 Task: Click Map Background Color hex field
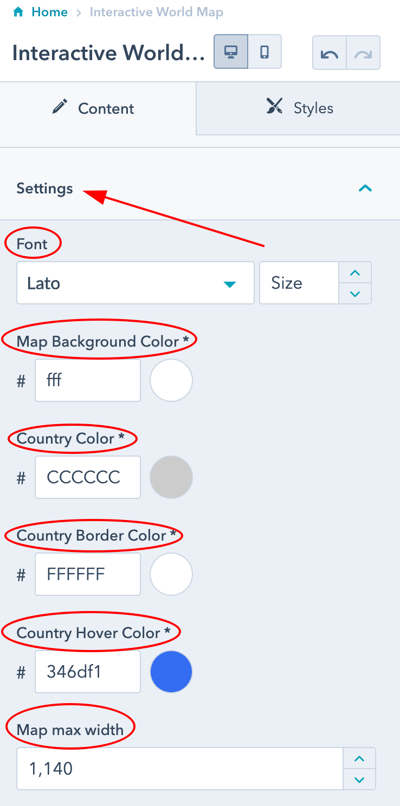(x=87, y=380)
